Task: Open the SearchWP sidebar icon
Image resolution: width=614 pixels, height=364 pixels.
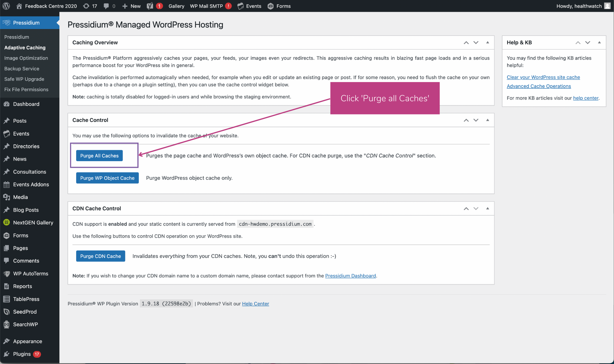Action: pos(7,324)
